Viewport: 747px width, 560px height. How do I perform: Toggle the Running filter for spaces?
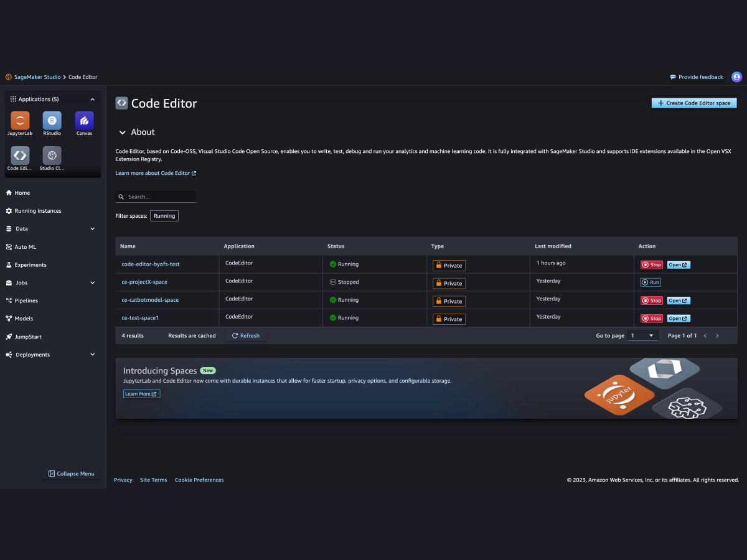164,215
